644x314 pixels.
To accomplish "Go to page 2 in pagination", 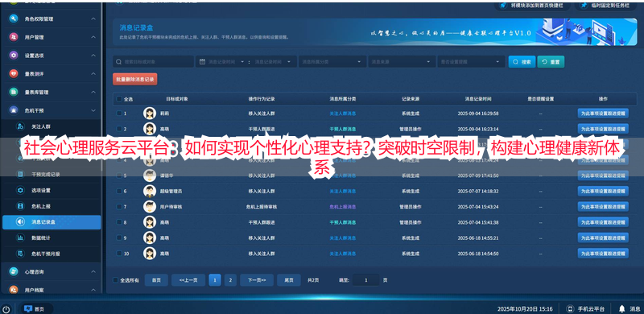I will coord(230,280).
